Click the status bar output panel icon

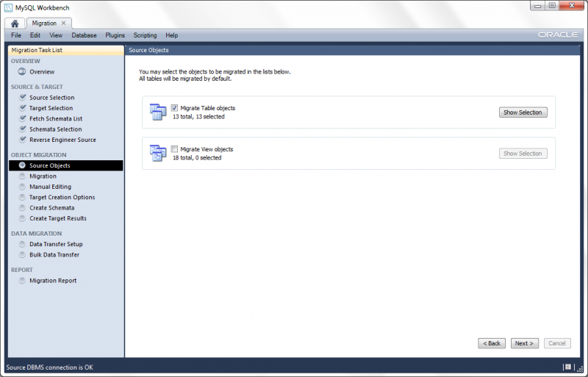567,367
